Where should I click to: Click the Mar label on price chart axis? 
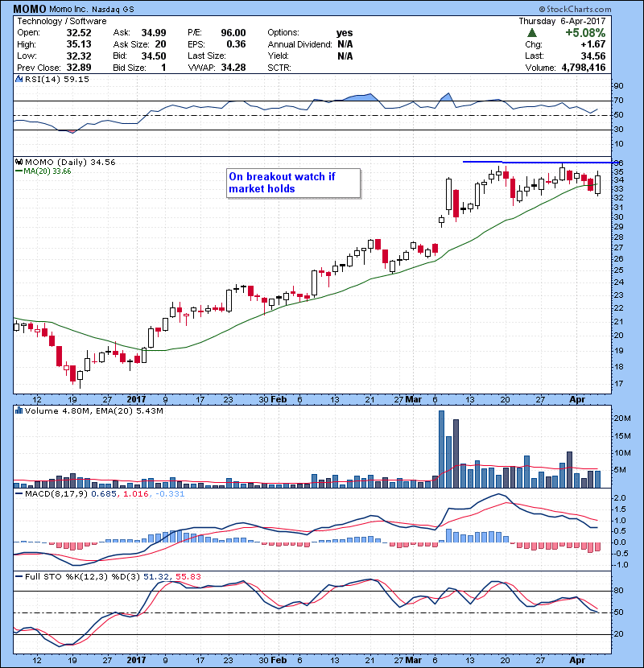[x=414, y=399]
